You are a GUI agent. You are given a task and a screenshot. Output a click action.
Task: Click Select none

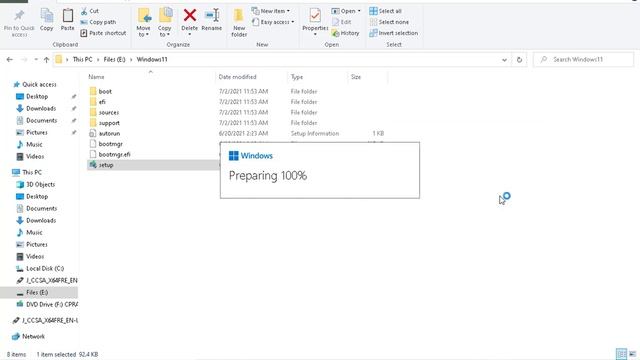coord(389,22)
